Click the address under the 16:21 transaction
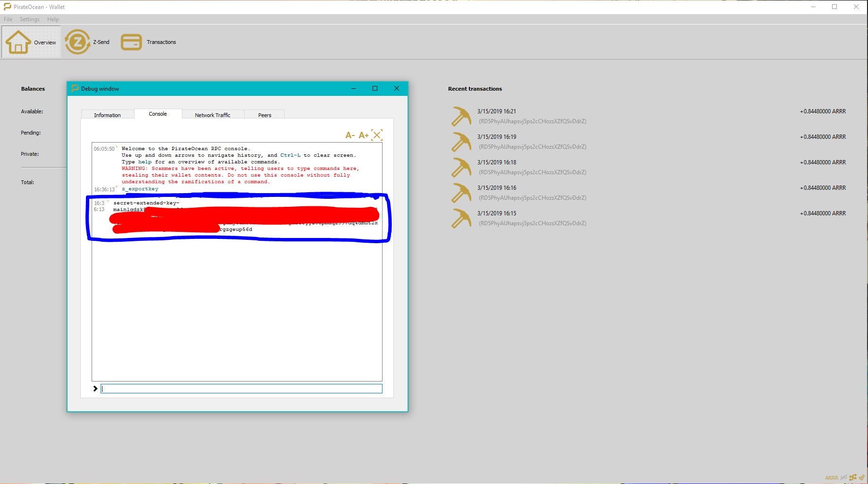 (x=532, y=121)
